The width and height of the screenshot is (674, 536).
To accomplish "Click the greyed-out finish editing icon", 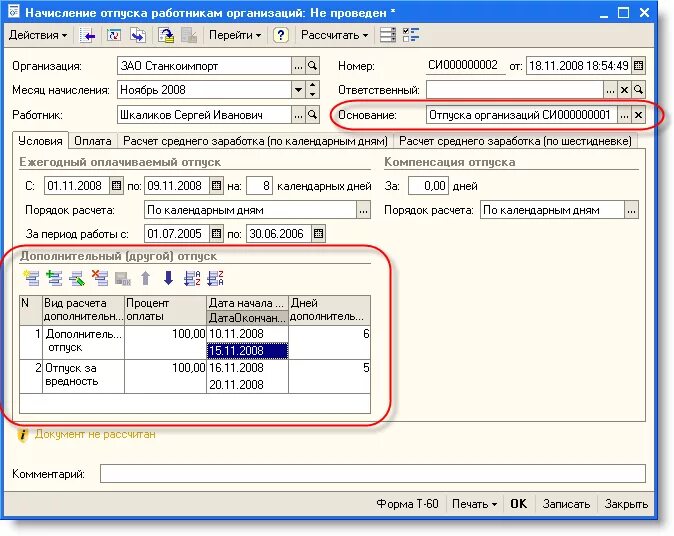I will [x=123, y=278].
